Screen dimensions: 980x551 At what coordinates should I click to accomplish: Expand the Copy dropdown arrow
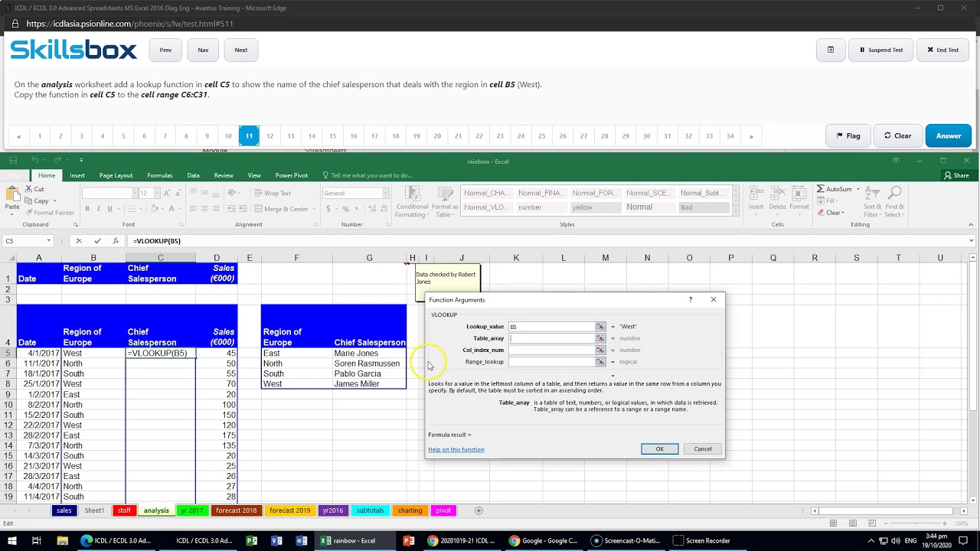click(x=55, y=201)
